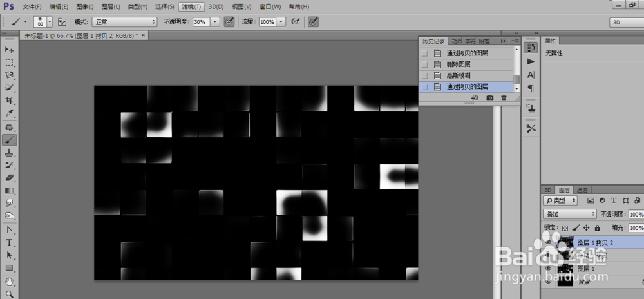Open Paragraph panel dock icon

tap(531, 88)
